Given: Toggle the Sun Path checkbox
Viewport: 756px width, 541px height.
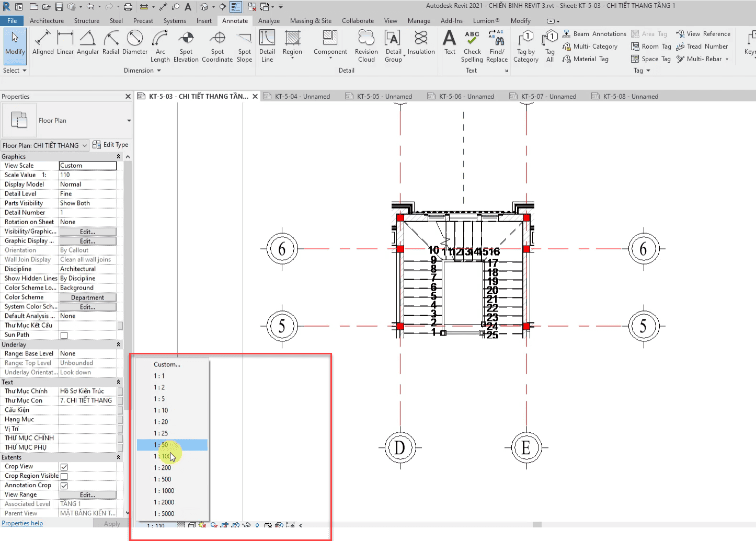Looking at the screenshot, I should (64, 336).
